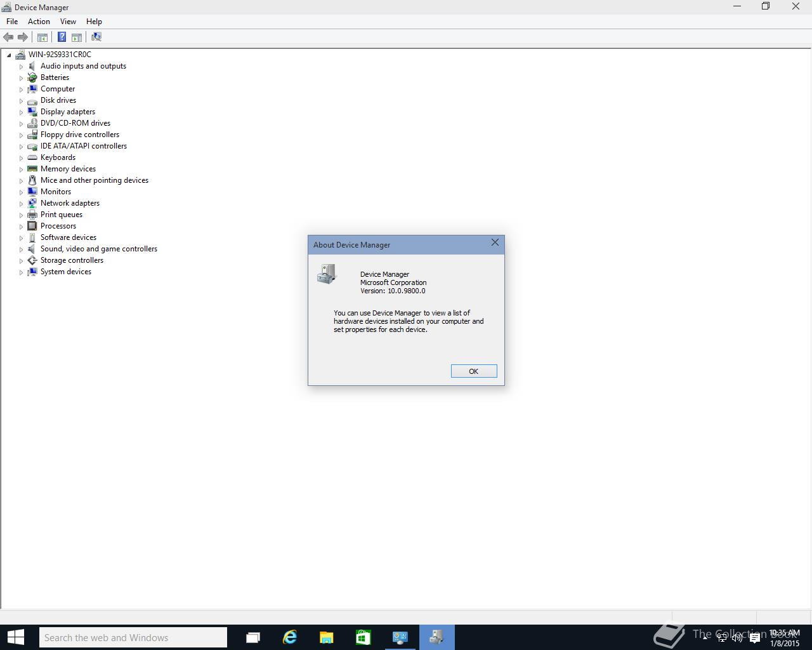This screenshot has height=650, width=812.
Task: Click the Search the web and Windows box
Action: pos(133,637)
